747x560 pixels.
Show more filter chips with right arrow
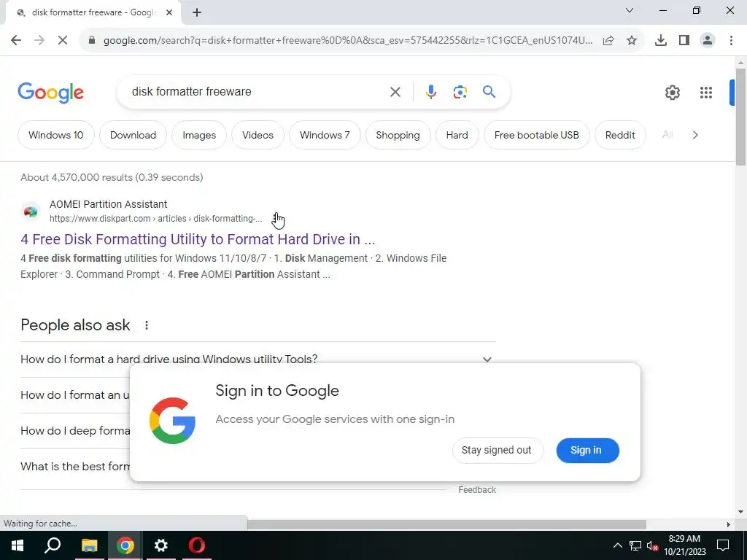click(695, 135)
